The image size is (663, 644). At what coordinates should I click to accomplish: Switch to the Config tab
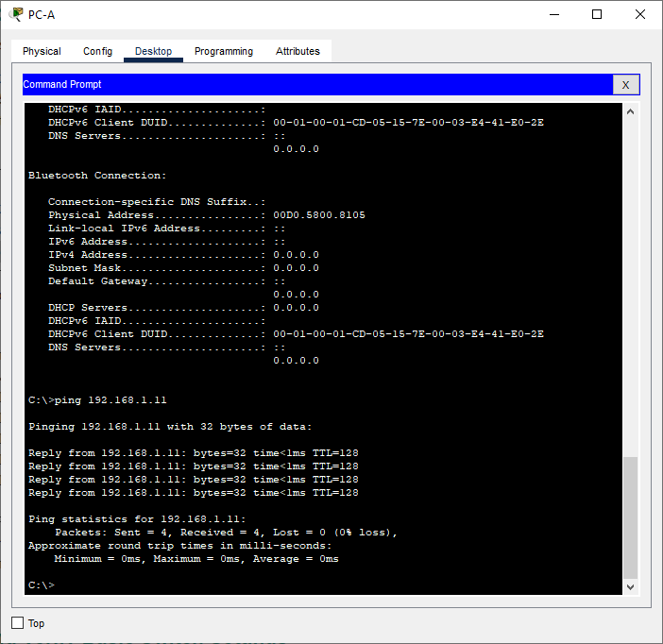[x=97, y=51]
